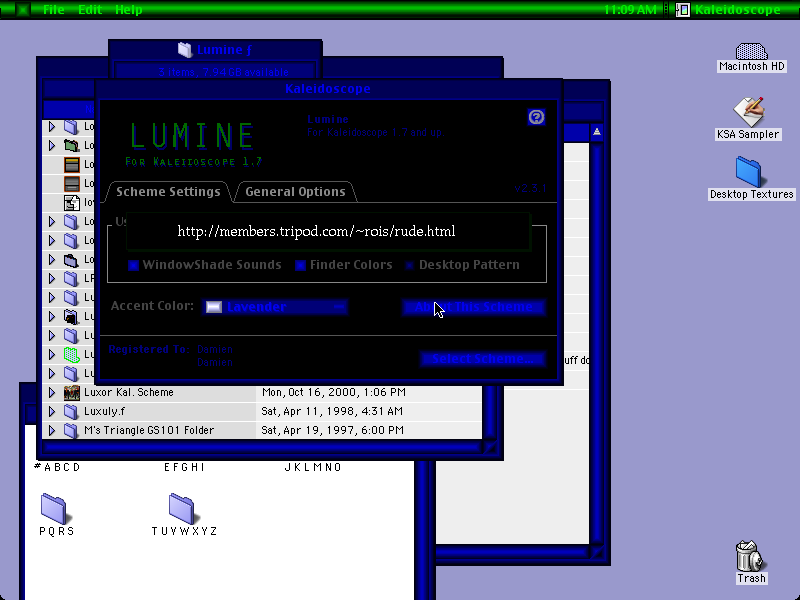The image size is (800, 600).
Task: Open the Edit menu
Action: click(90, 10)
